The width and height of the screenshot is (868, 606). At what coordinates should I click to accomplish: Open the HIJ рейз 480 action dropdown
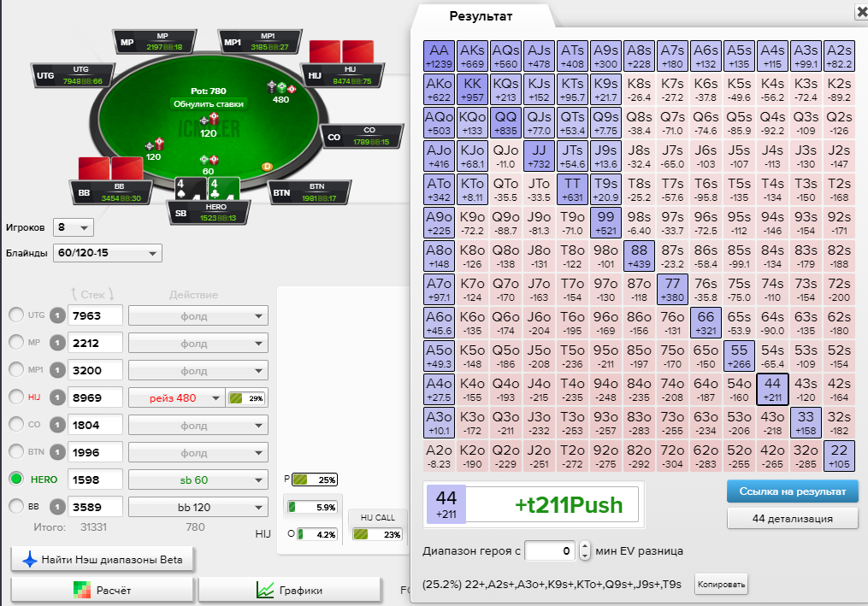176,397
